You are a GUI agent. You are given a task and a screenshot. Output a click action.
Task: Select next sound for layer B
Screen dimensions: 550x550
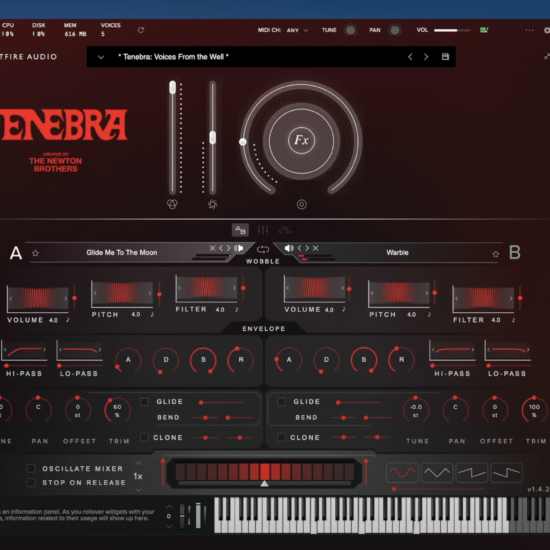click(x=307, y=248)
